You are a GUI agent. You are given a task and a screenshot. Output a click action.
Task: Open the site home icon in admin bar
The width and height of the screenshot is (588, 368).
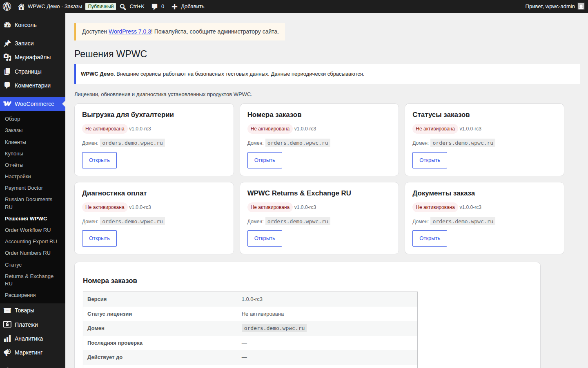(x=21, y=7)
